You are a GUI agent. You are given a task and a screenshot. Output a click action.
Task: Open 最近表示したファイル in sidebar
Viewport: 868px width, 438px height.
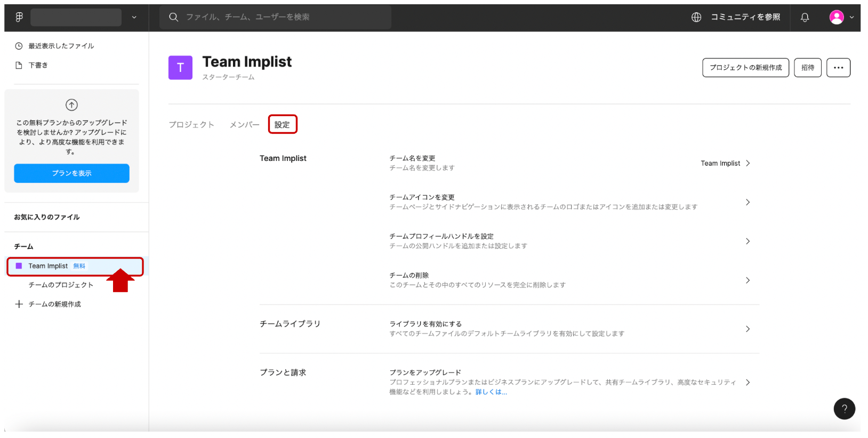[x=61, y=46]
